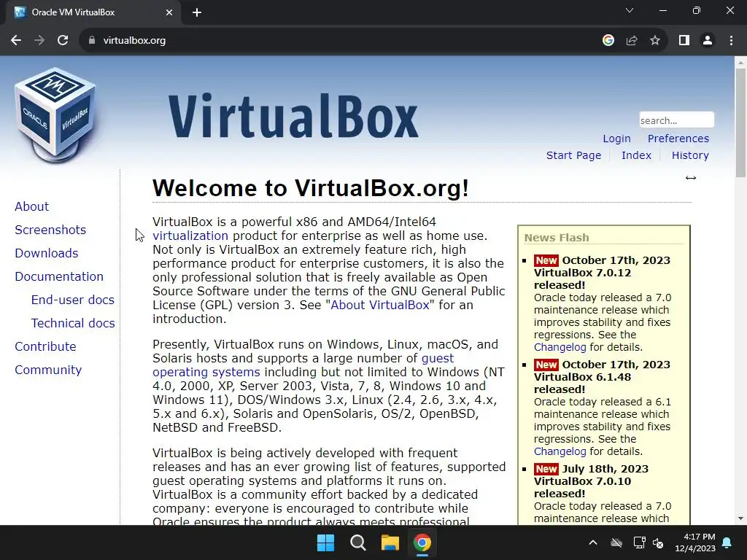Click the share page icon
This screenshot has height=560, width=747.
pyautogui.click(x=632, y=41)
